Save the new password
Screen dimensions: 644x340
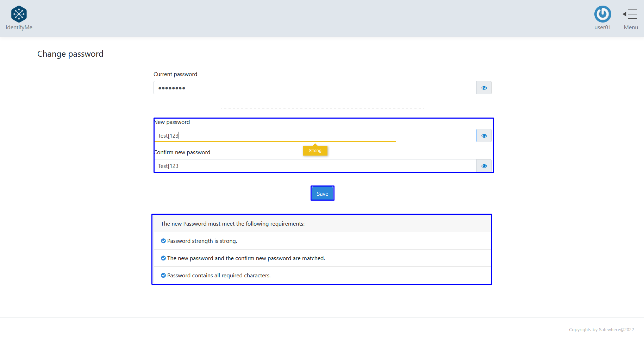pyautogui.click(x=322, y=194)
